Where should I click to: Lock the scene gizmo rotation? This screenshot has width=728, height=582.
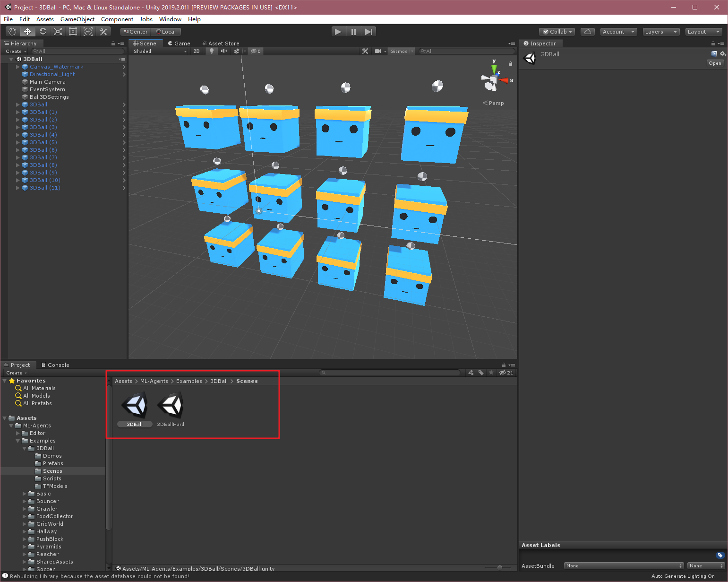510,63
